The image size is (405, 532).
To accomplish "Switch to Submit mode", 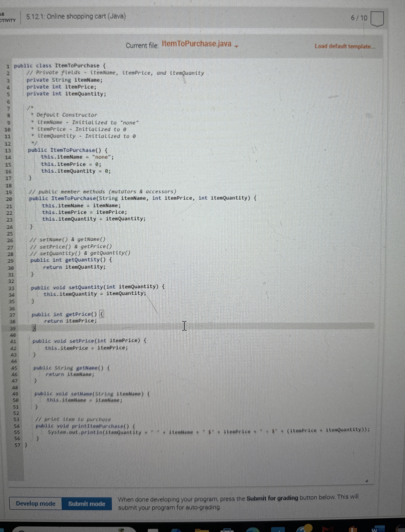I will click(87, 504).
